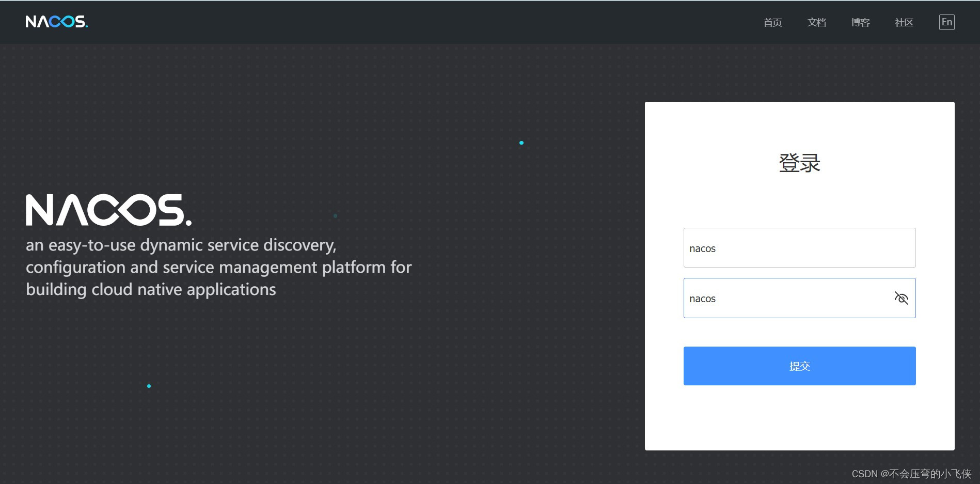Focus the username field containing nacos
The width and height of the screenshot is (980, 484).
pyautogui.click(x=799, y=248)
